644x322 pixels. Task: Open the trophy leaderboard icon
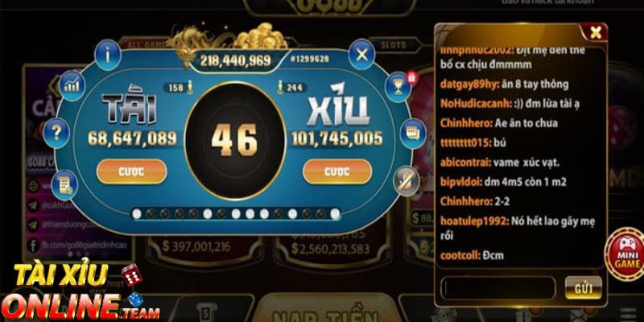398,87
